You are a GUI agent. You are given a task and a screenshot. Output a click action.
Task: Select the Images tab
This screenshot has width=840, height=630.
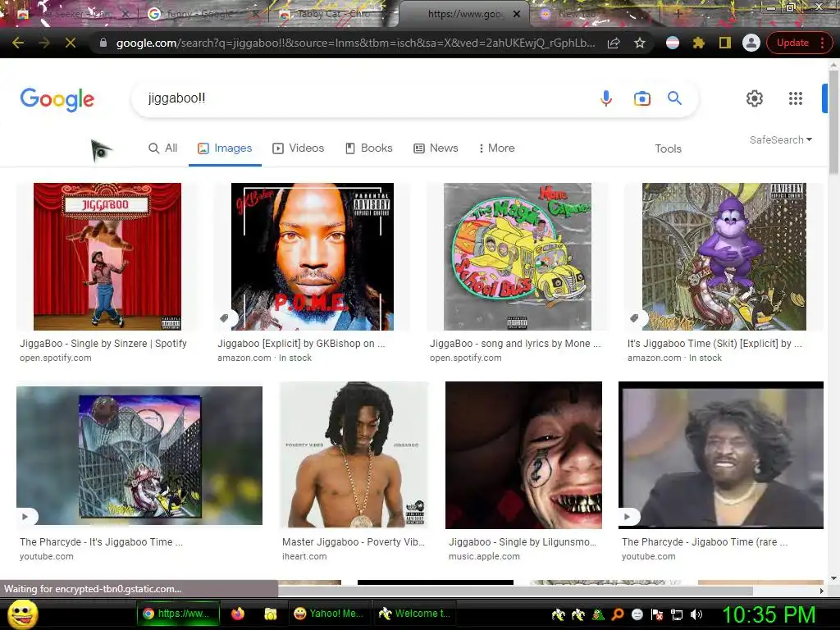tap(225, 148)
